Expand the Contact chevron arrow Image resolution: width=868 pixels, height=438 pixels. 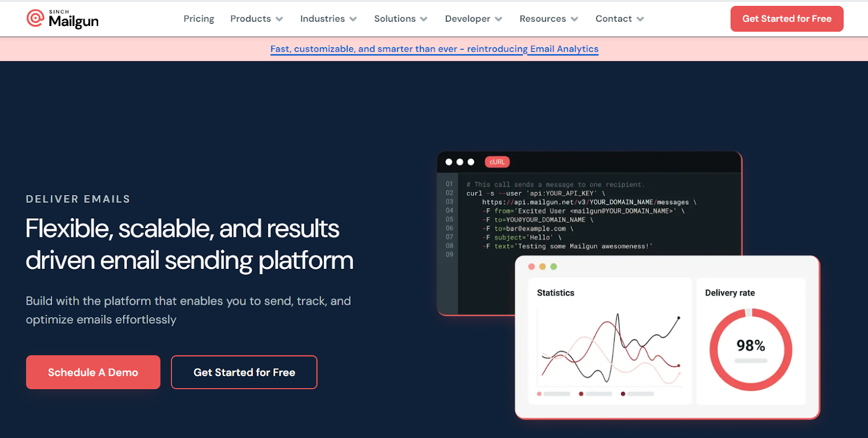point(640,19)
